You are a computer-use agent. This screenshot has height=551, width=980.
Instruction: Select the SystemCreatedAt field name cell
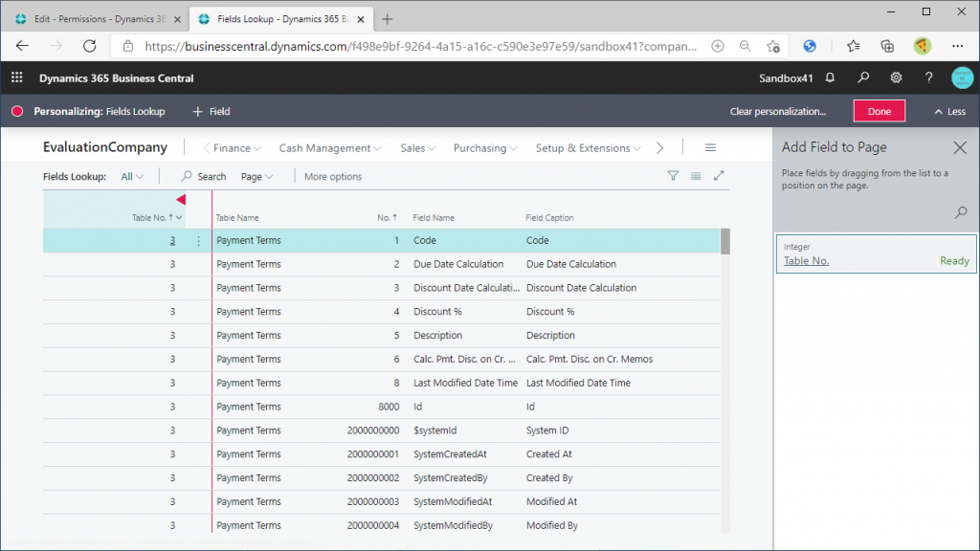450,454
